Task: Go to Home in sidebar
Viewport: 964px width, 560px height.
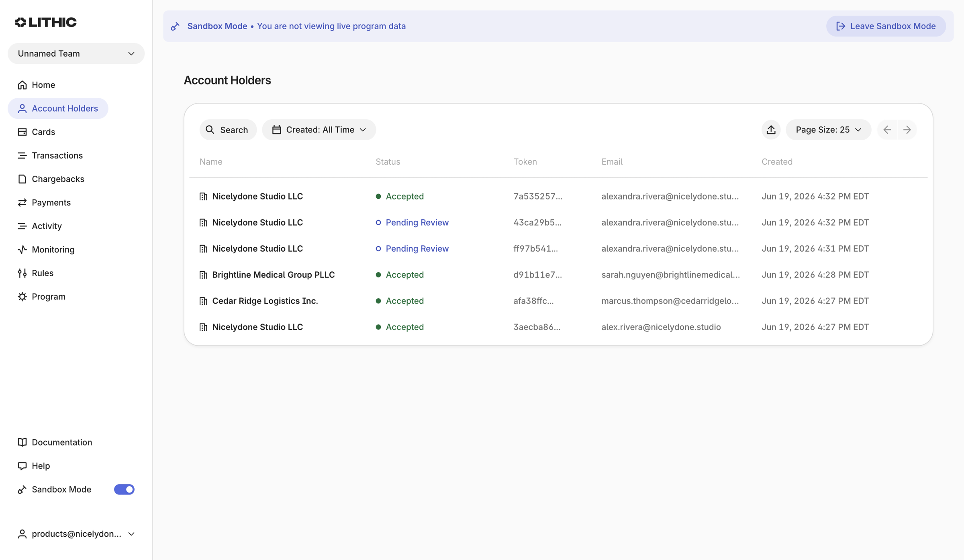Action: [43, 85]
